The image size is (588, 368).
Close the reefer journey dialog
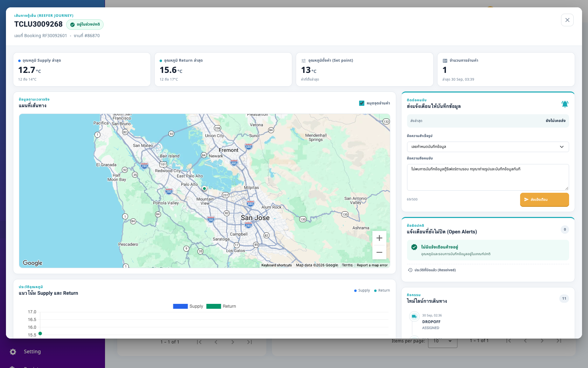coord(567,20)
